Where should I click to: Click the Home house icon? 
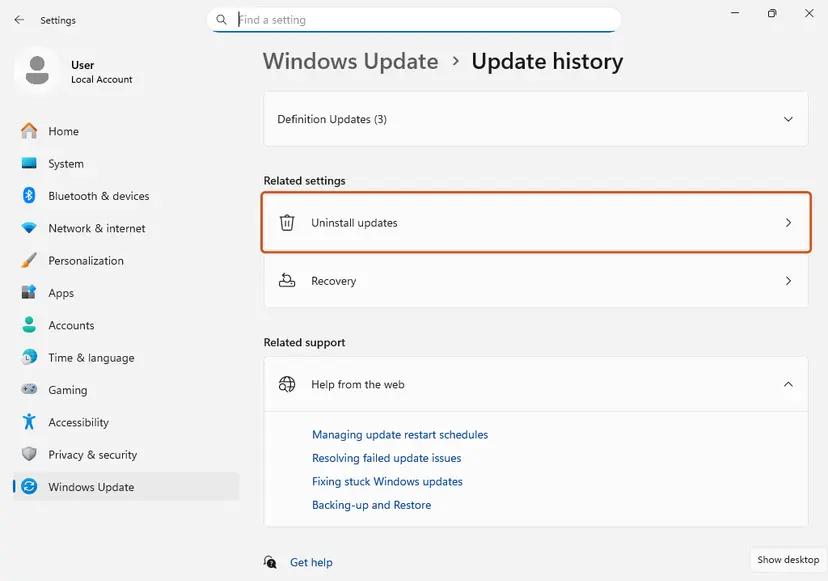coord(29,131)
